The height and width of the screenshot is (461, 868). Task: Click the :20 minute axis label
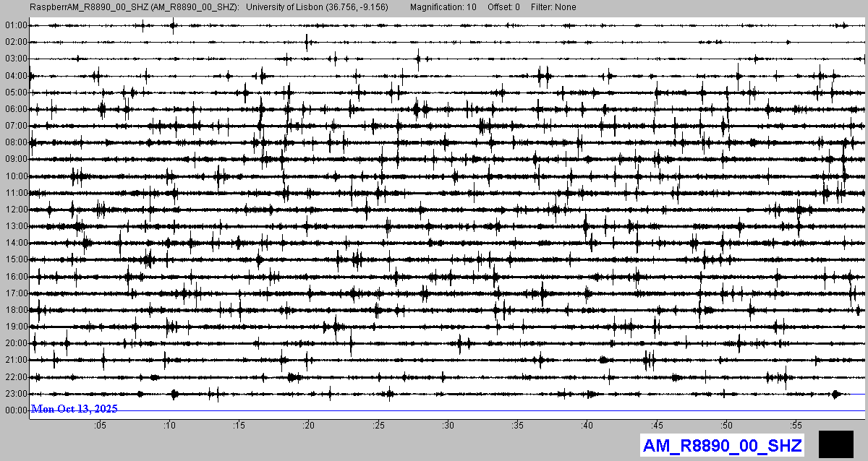pos(309,425)
